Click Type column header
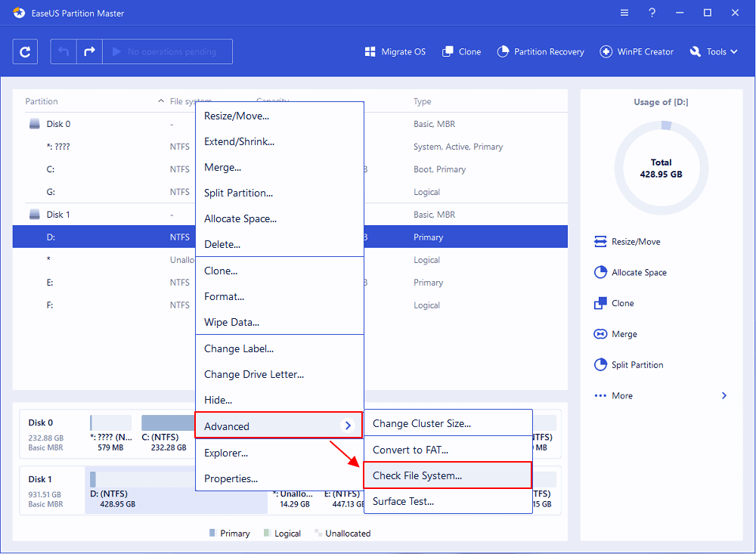 (x=423, y=101)
